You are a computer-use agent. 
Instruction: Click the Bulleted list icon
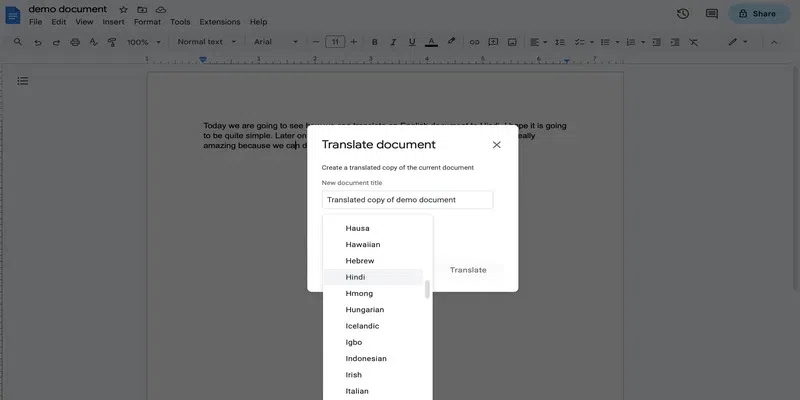tap(605, 42)
